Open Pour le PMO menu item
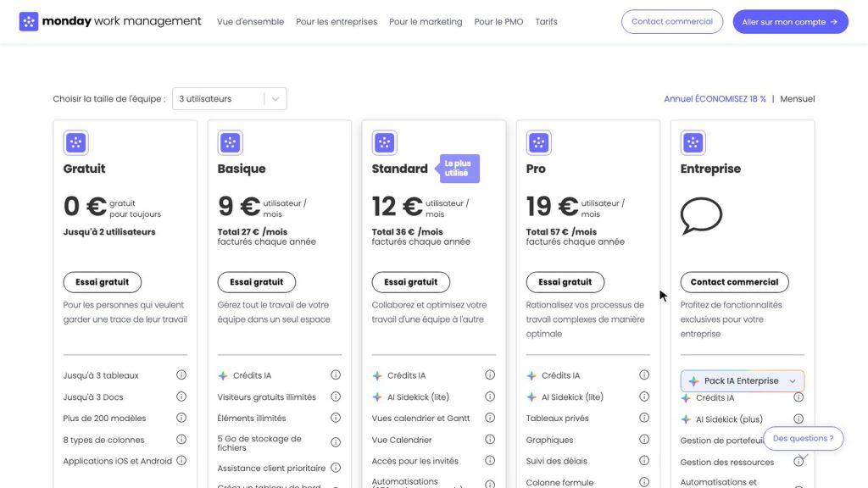The image size is (868, 488). point(498,21)
